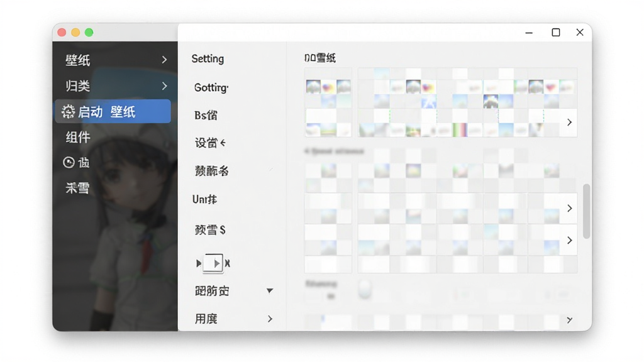644x362 pixels.
Task: Expand the chevron next to 归类
Action: [x=164, y=85]
